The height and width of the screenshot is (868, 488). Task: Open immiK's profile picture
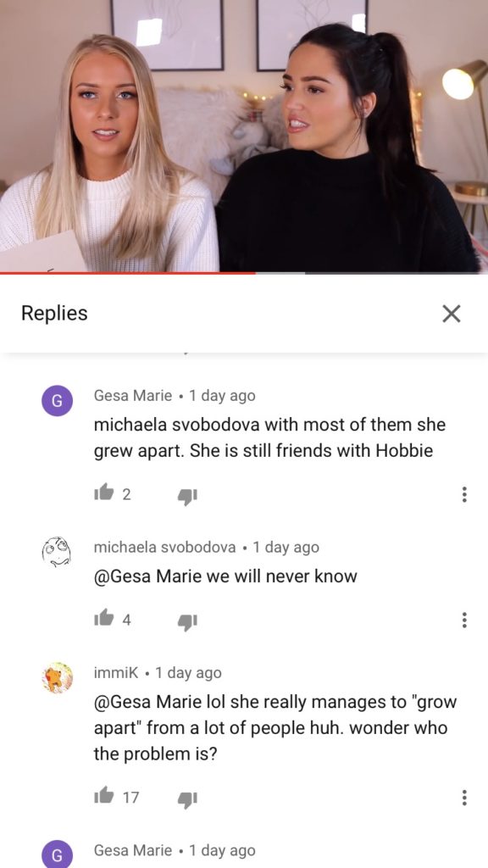(57, 677)
